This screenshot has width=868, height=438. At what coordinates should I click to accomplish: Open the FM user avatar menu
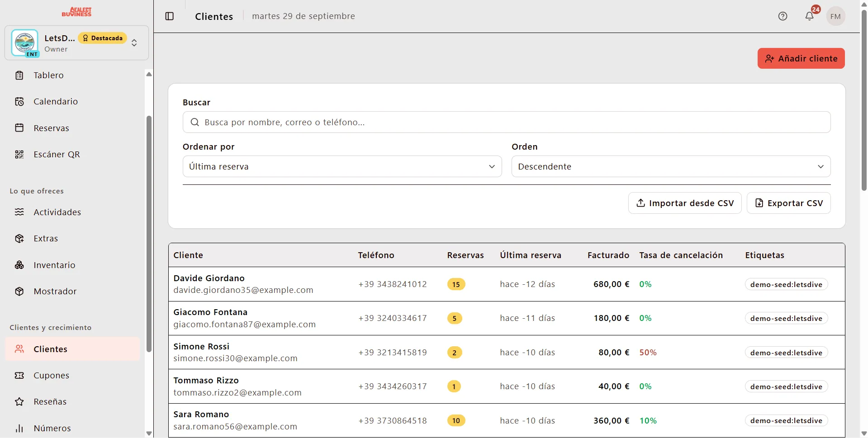coord(835,16)
